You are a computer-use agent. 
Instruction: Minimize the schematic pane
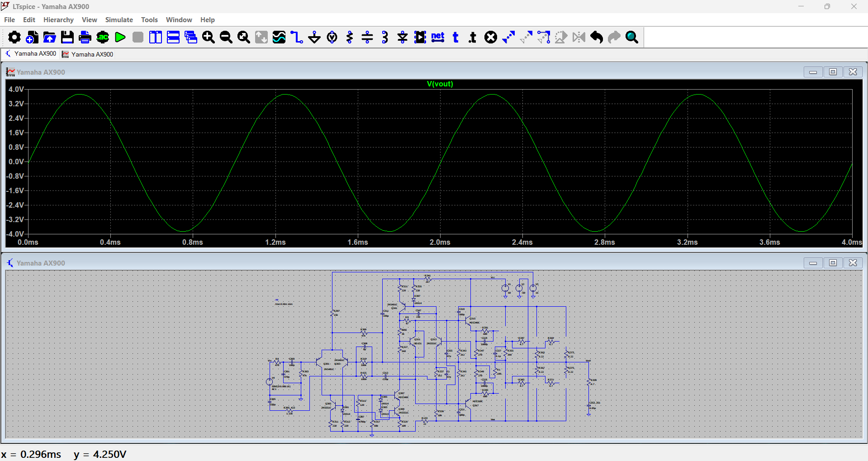tap(813, 263)
